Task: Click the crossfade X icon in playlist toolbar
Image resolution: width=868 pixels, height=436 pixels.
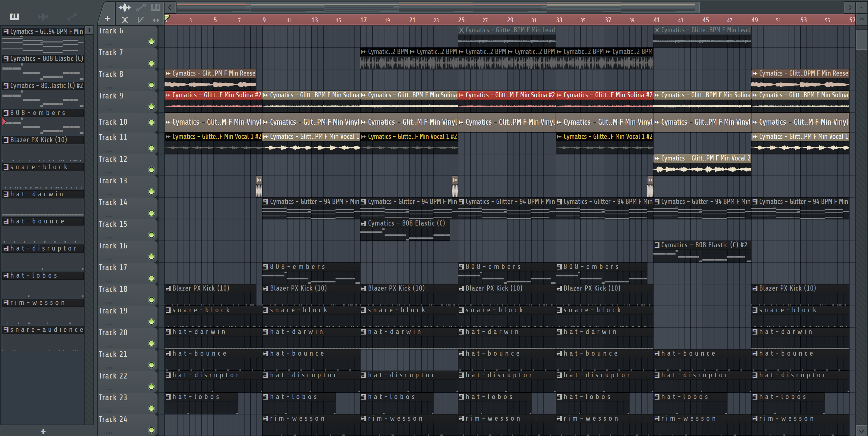Action: [125, 20]
